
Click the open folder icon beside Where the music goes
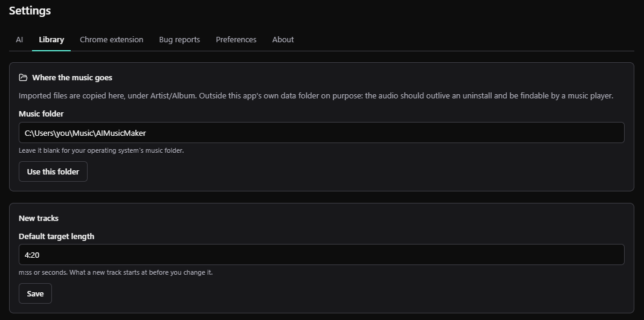tap(23, 77)
